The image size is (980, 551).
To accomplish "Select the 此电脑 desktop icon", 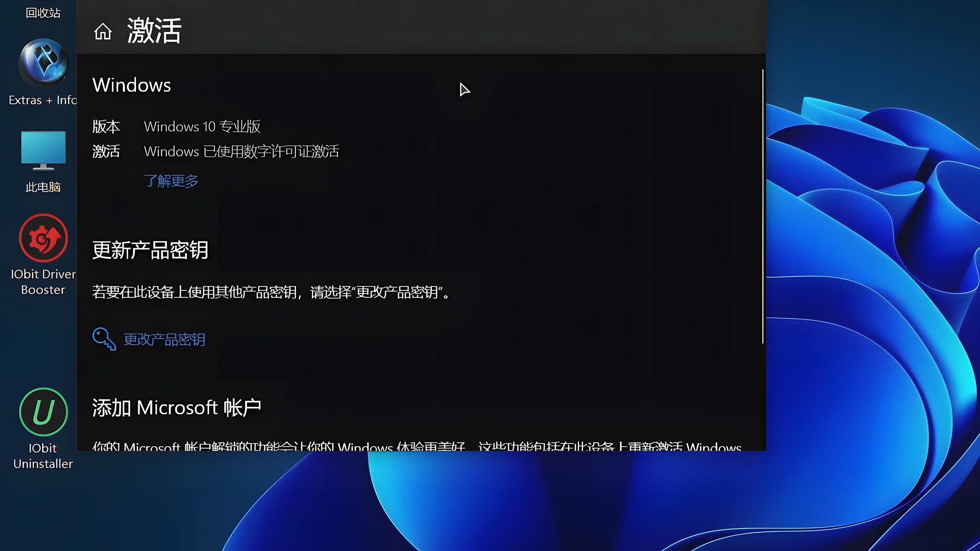I will pyautogui.click(x=43, y=161).
